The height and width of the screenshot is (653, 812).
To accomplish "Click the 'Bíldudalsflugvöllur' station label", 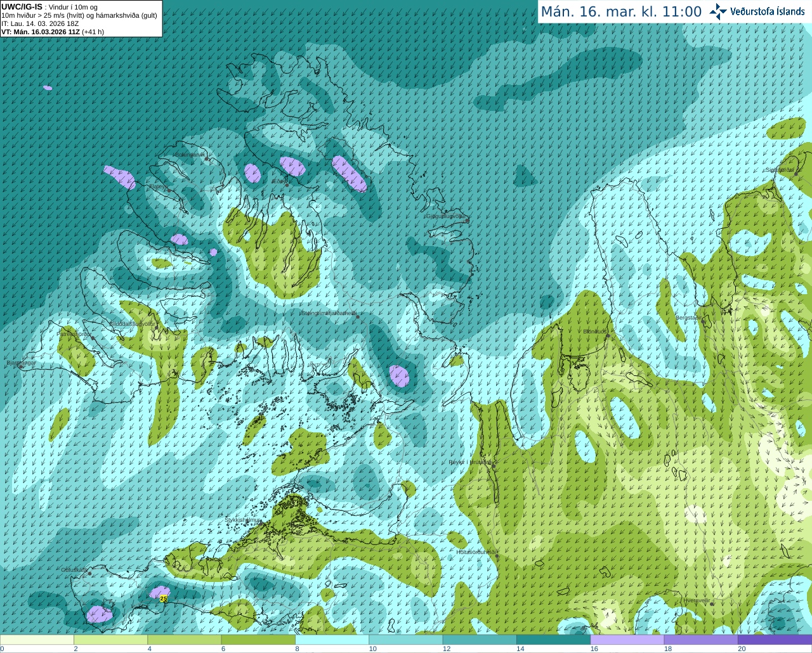I will click(x=132, y=323).
